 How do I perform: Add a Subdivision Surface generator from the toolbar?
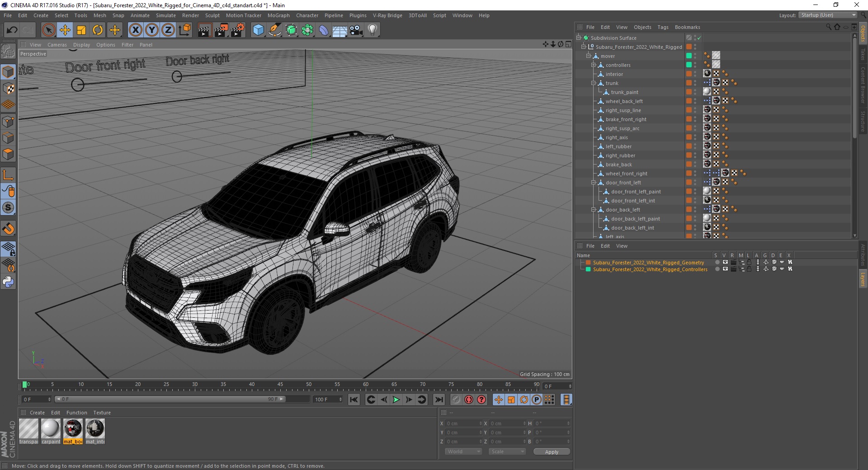[x=291, y=30]
